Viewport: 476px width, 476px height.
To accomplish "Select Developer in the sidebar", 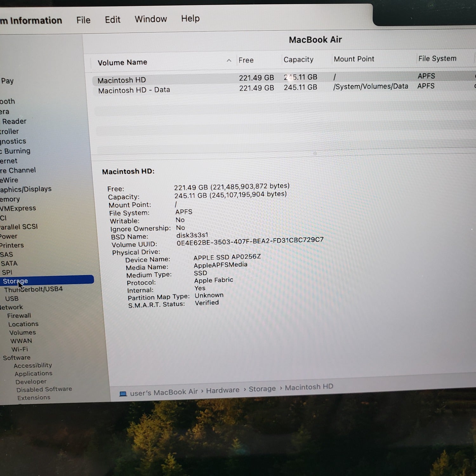I will (31, 382).
